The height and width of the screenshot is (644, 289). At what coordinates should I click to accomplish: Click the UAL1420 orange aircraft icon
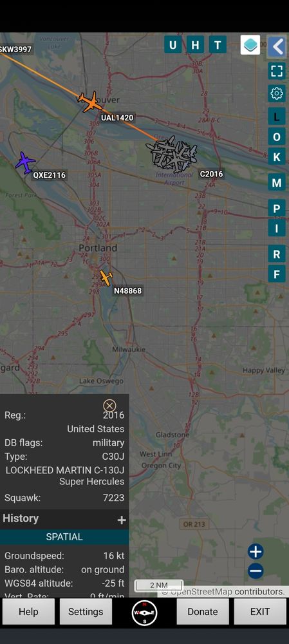tap(90, 102)
